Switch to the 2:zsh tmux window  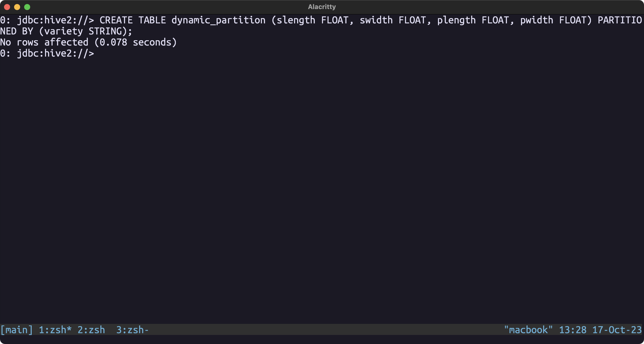click(91, 330)
